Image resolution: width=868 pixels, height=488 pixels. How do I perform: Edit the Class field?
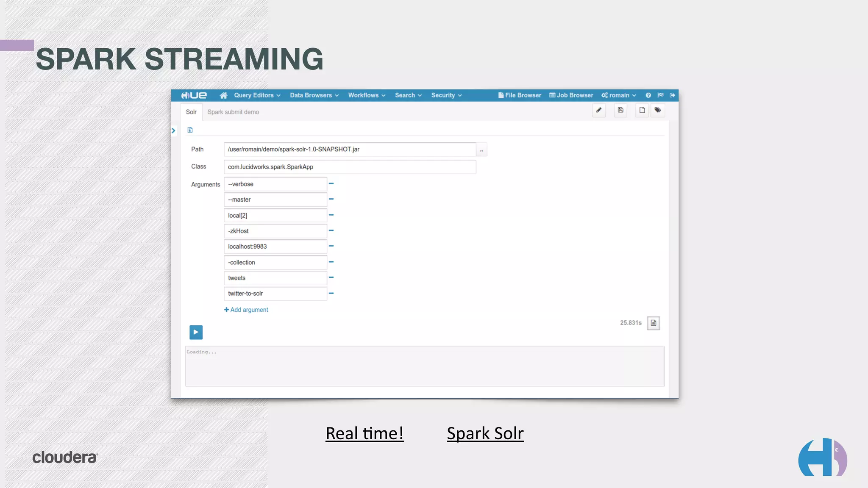click(x=350, y=167)
